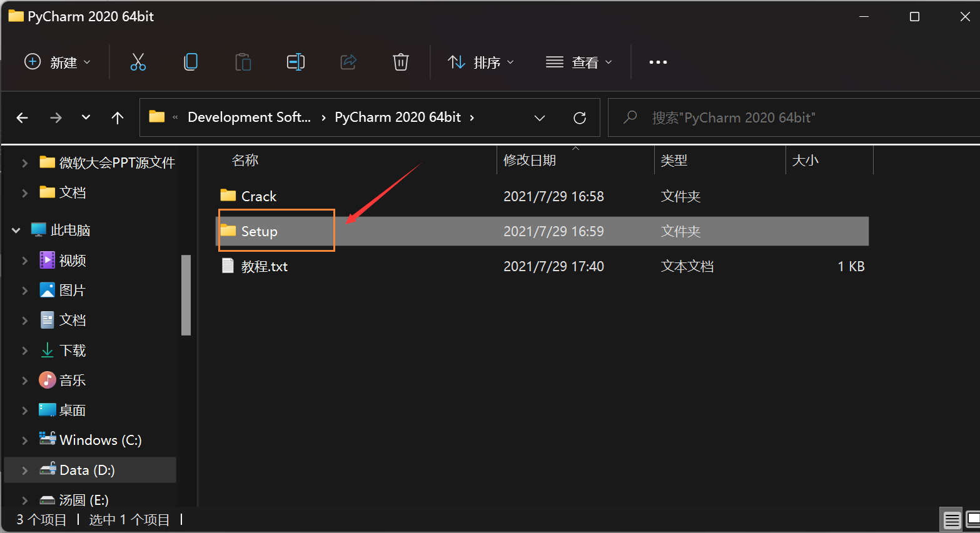Click the Cut scissors icon
Screen dimensions: 980x533
click(138, 62)
